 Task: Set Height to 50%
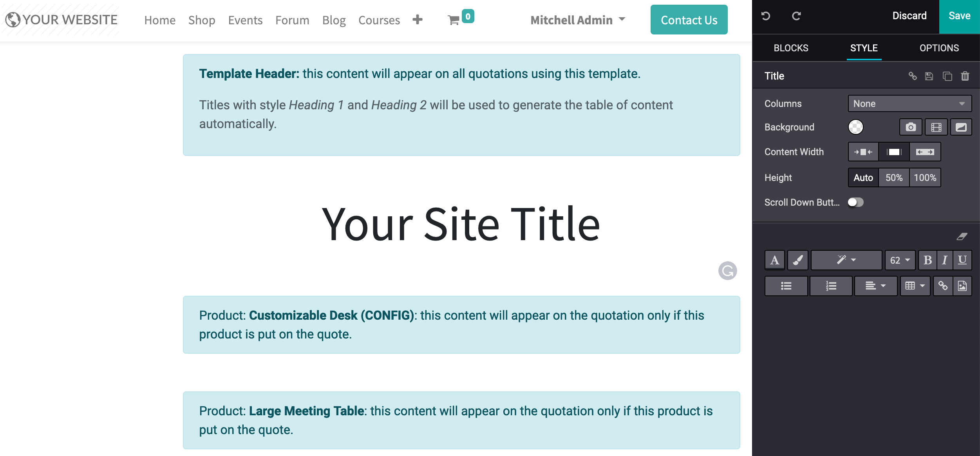click(894, 177)
